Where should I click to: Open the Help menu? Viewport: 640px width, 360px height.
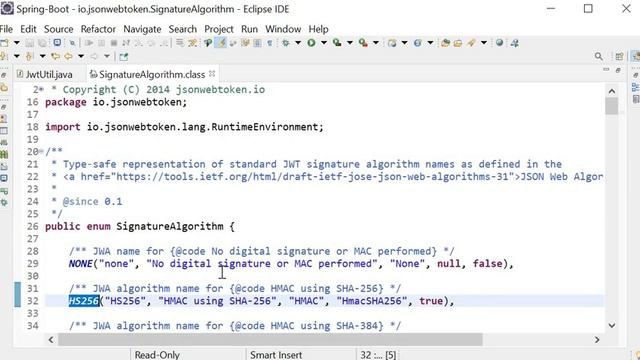(x=318, y=29)
